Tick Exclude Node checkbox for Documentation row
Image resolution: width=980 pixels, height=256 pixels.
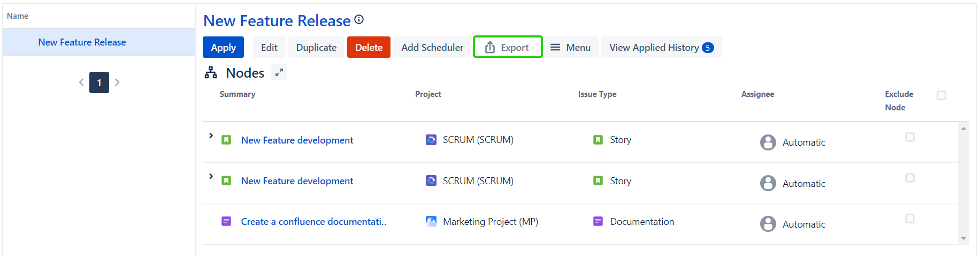coord(909,219)
